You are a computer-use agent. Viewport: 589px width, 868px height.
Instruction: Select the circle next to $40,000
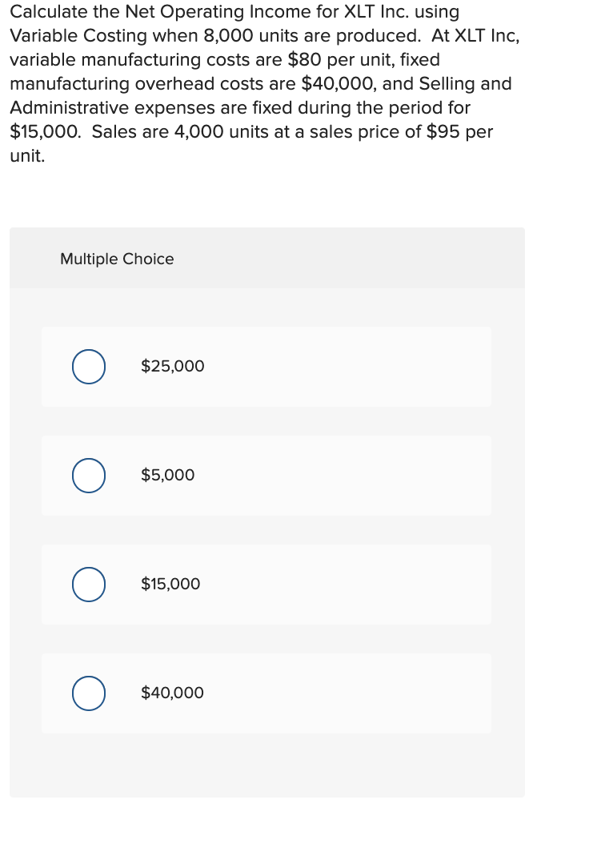[88, 693]
